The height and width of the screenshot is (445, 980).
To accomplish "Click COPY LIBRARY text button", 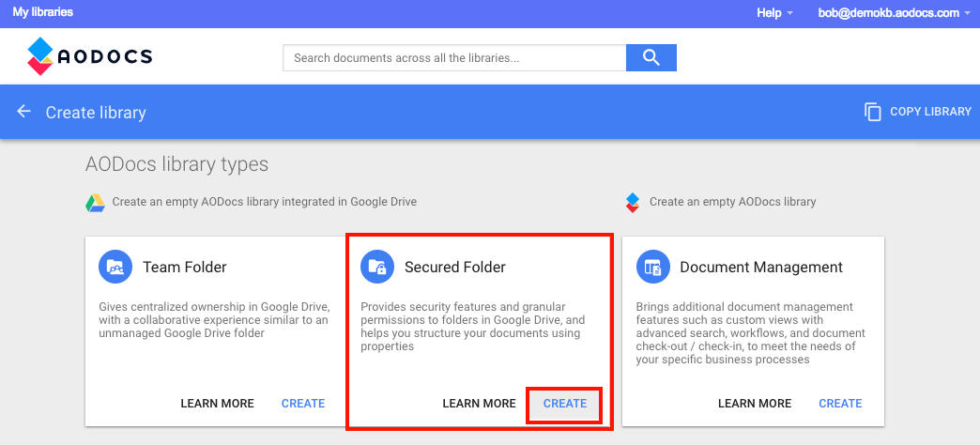I will [930, 112].
